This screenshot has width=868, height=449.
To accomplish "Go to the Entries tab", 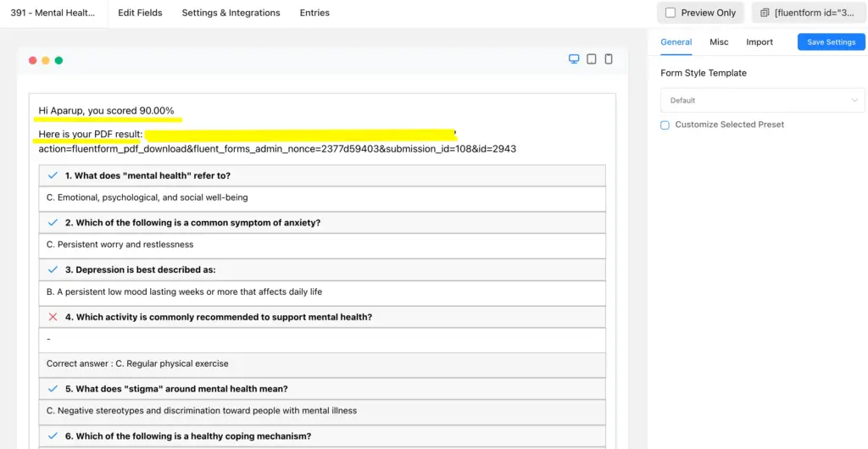I will (314, 13).
